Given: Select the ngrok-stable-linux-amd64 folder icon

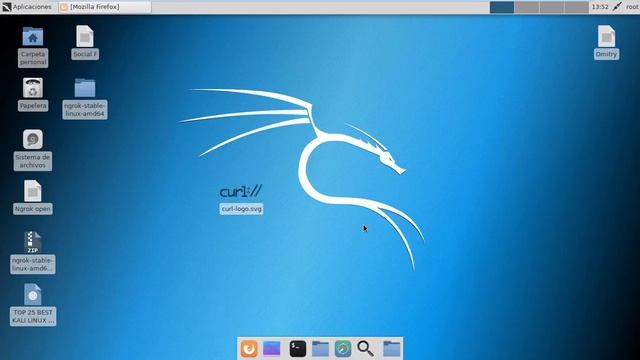Looking at the screenshot, I should tap(85, 88).
